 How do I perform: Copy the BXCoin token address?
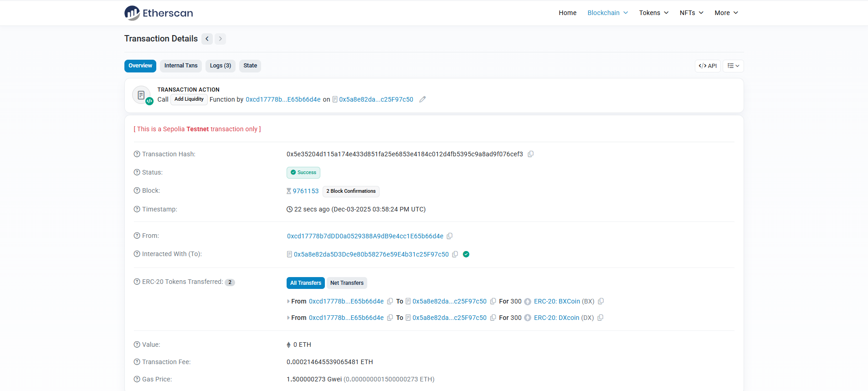(601, 301)
